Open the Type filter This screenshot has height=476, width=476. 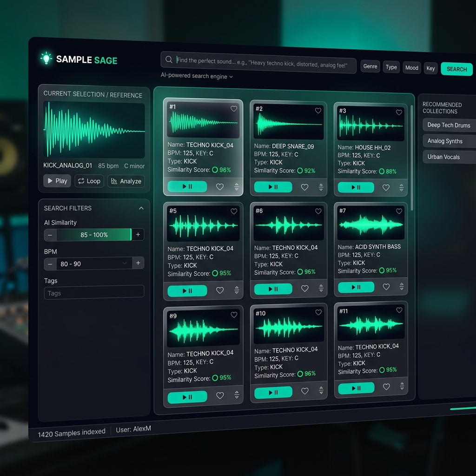coord(391,67)
